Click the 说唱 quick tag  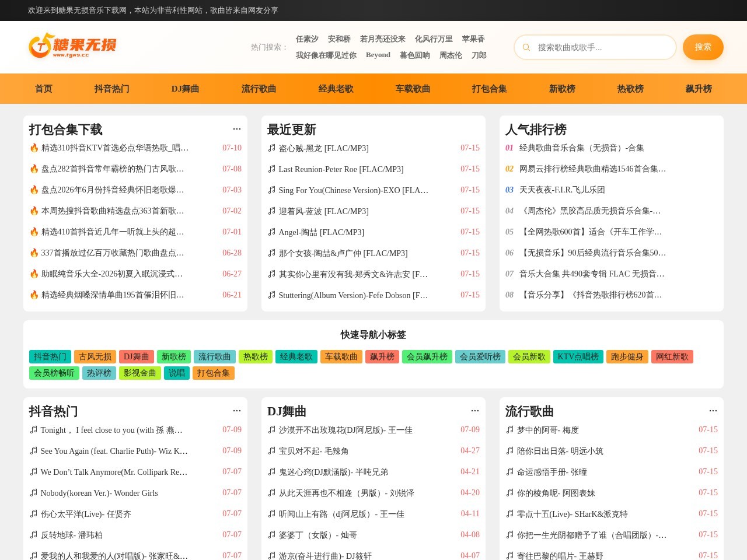[177, 373]
